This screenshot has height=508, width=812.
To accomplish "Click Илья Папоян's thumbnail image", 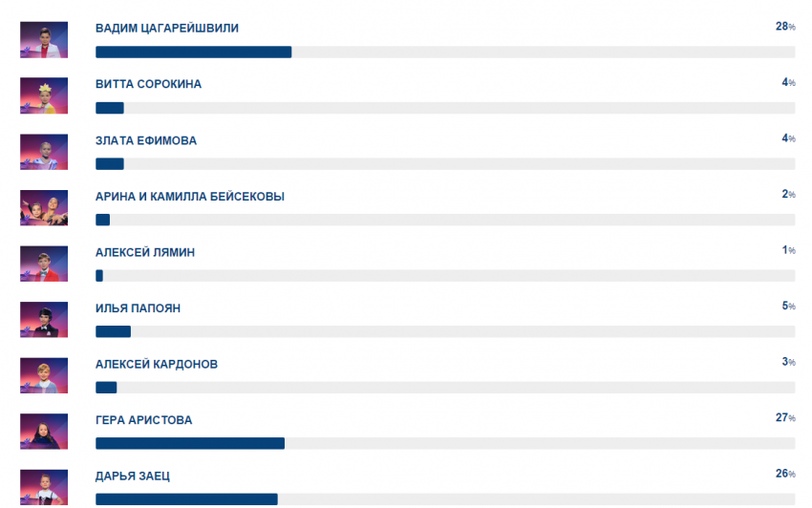I will tap(44, 320).
